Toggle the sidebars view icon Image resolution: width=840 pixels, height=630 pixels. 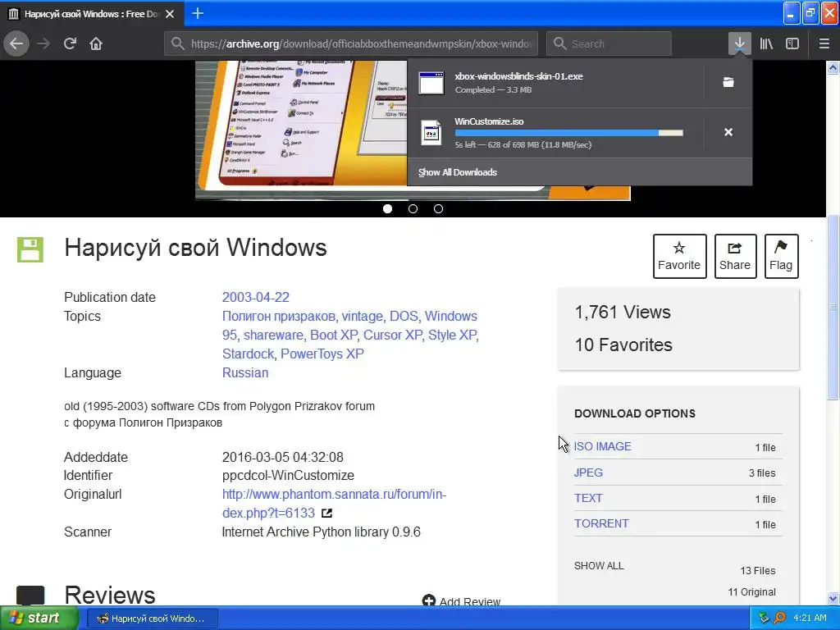click(x=792, y=43)
